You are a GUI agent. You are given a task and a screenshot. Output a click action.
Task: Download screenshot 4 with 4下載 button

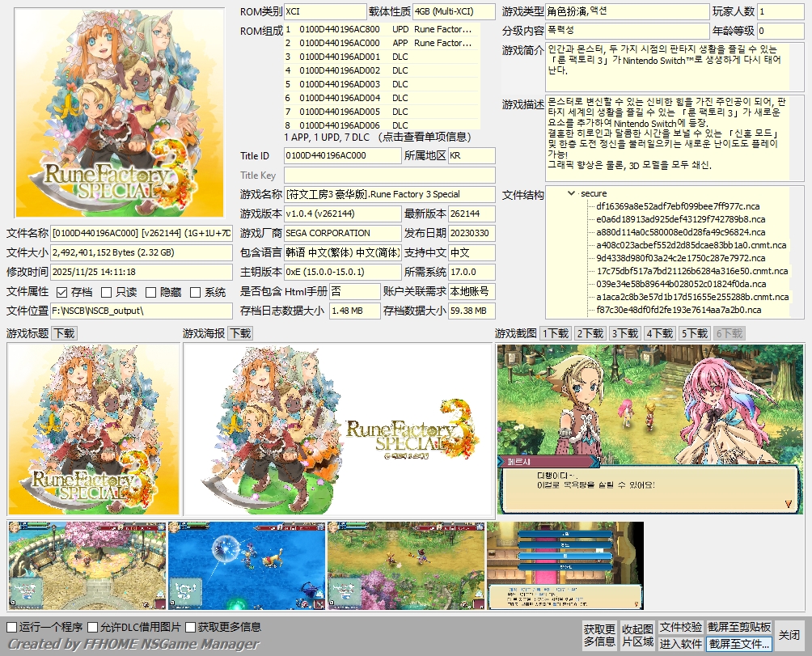tap(660, 333)
